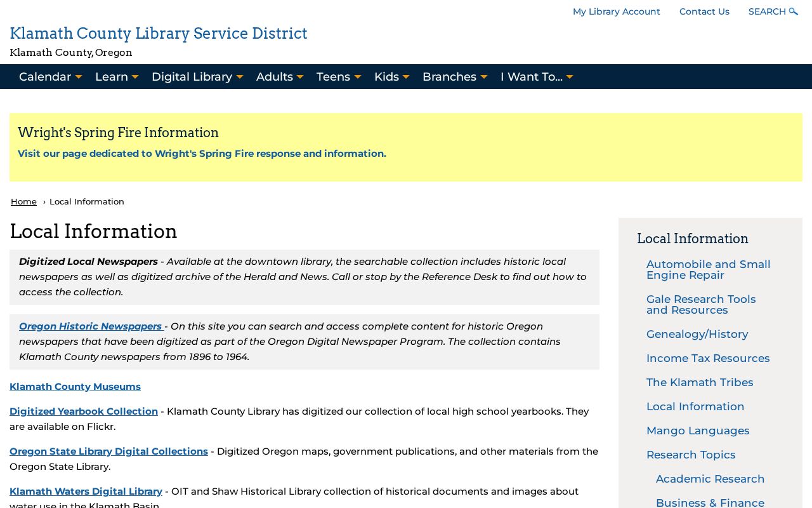812x508 pixels.
Task: Open the Digitized Yearbook Collection link
Action: (x=84, y=411)
